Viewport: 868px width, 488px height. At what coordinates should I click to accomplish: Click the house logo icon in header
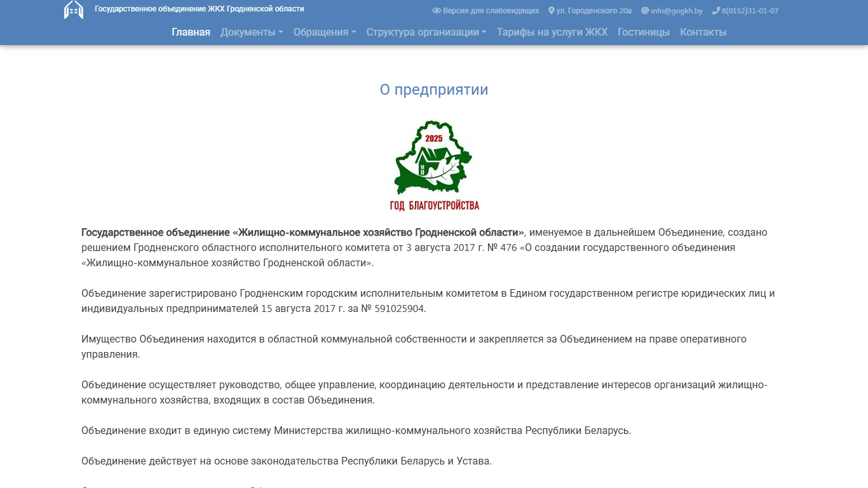click(74, 10)
